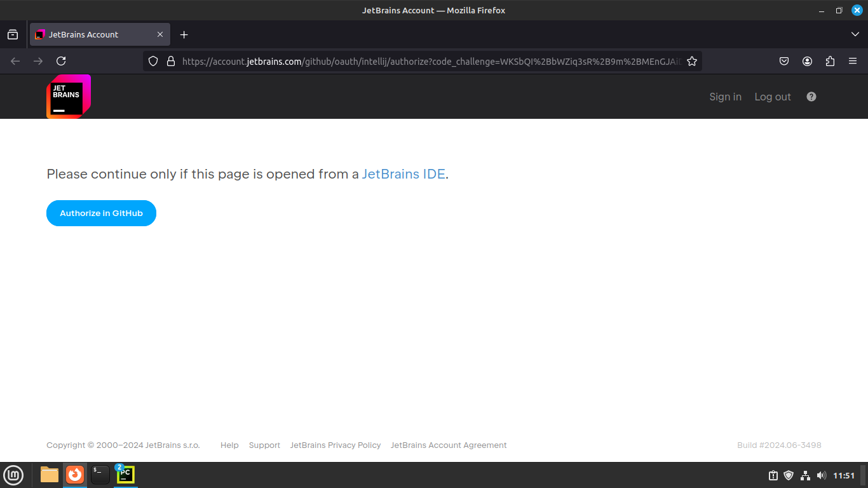Open network connections tray icon

[x=805, y=475]
